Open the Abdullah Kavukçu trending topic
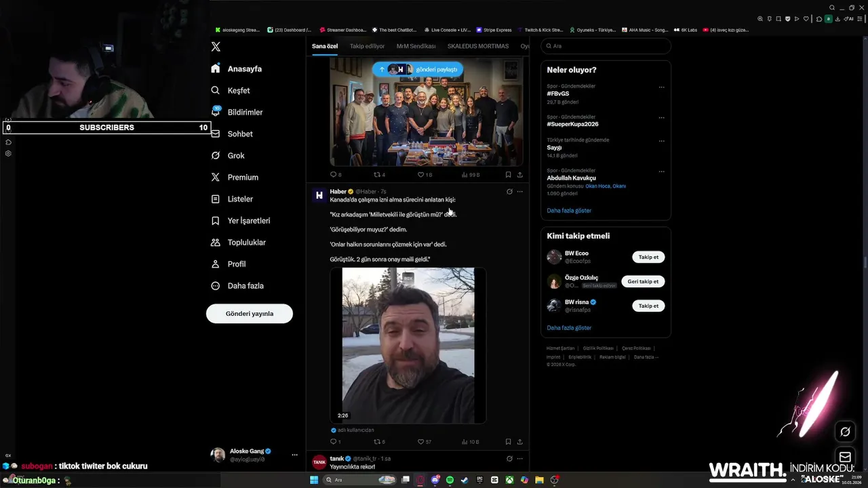Image resolution: width=868 pixels, height=488 pixels. tap(572, 178)
